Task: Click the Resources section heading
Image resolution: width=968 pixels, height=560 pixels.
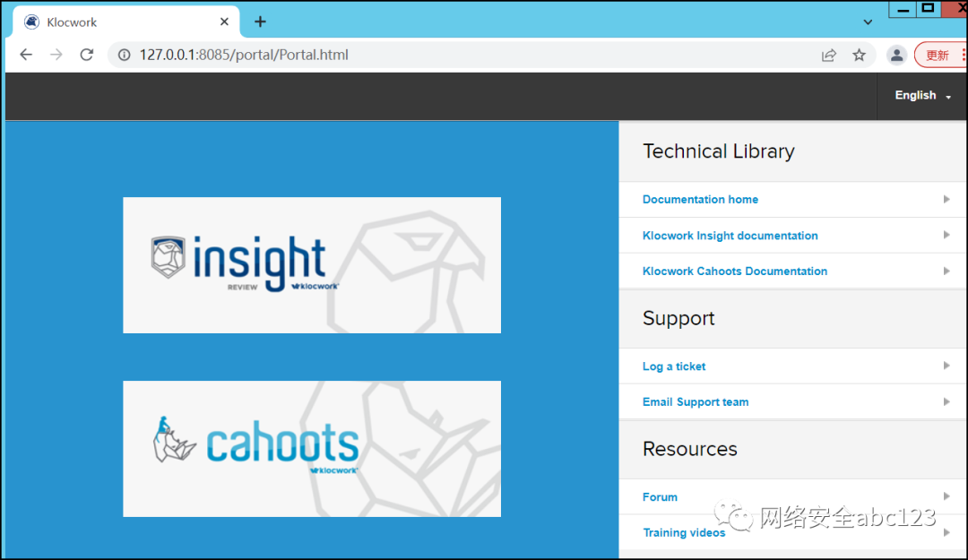Action: [x=689, y=449]
